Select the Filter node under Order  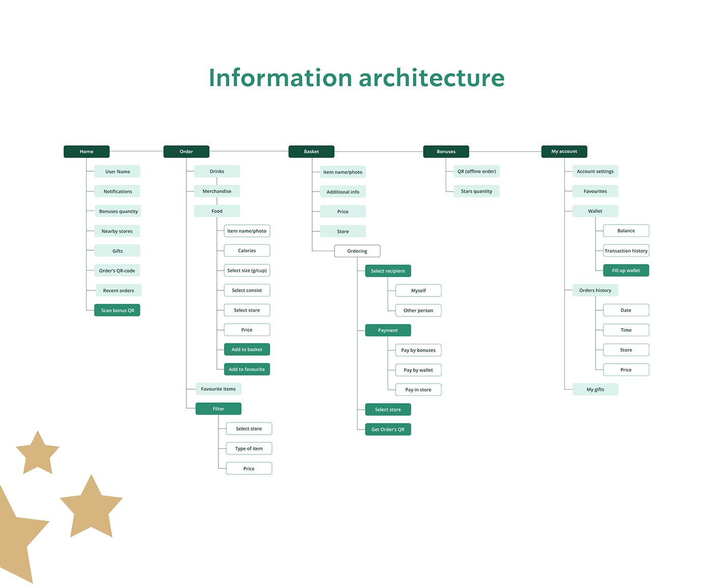[x=218, y=409]
